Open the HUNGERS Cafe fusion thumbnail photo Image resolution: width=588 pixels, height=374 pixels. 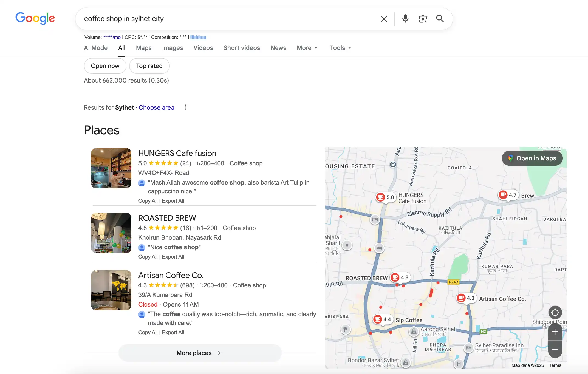pyautogui.click(x=111, y=168)
